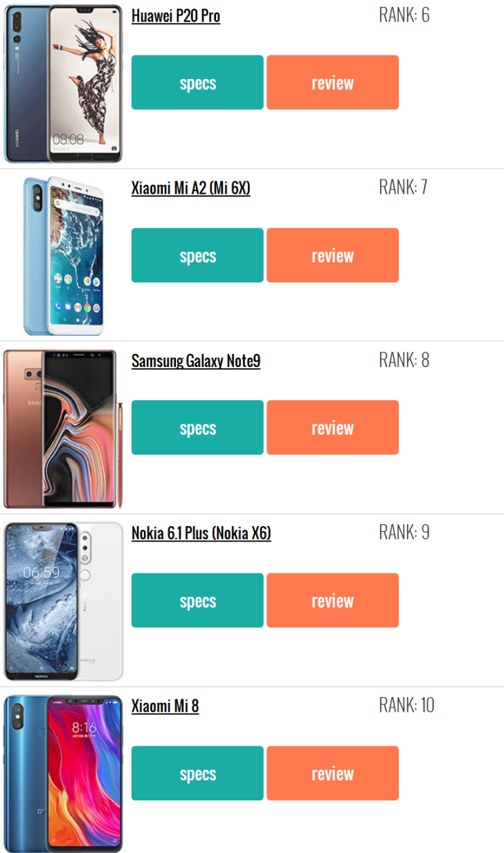Open review for Nokia 6.1 Plus
The image size is (504, 853).
click(x=332, y=600)
